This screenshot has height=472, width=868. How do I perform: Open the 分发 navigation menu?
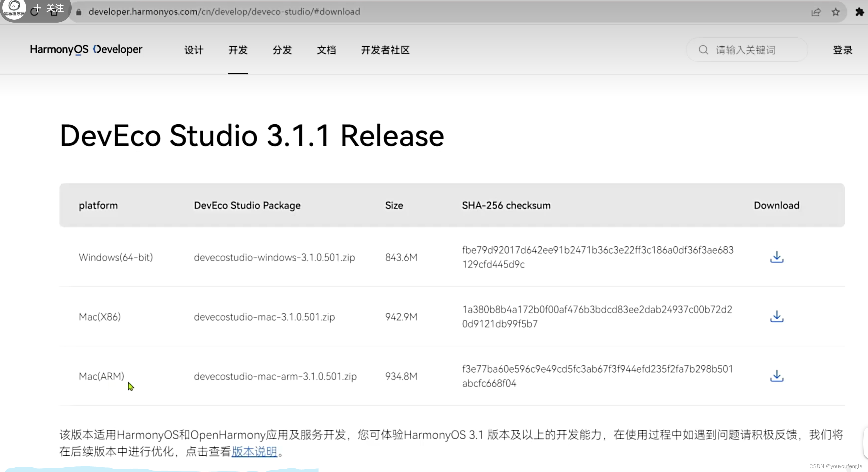282,50
